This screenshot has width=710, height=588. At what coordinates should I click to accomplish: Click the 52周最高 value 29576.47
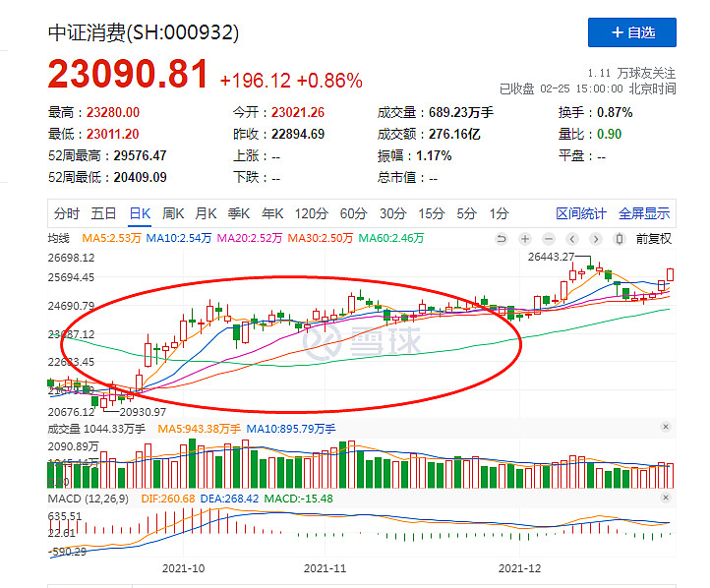(x=140, y=155)
